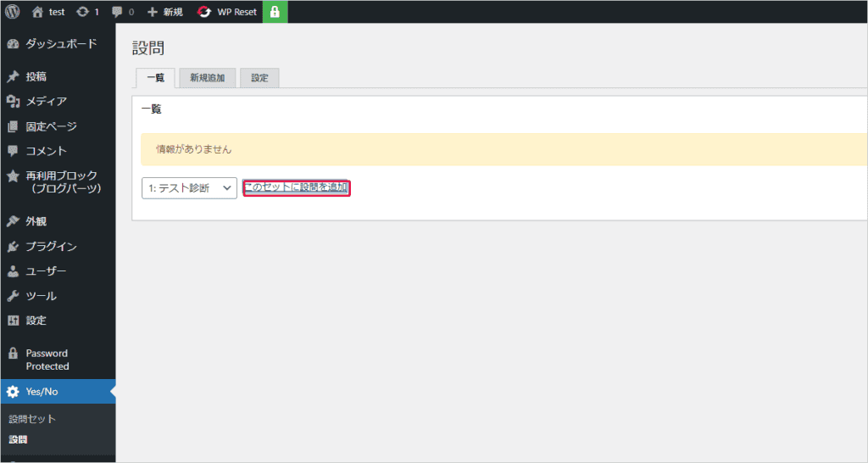This screenshot has width=868, height=463.
Task: Open the 設問セット submenu item
Action: click(32, 419)
